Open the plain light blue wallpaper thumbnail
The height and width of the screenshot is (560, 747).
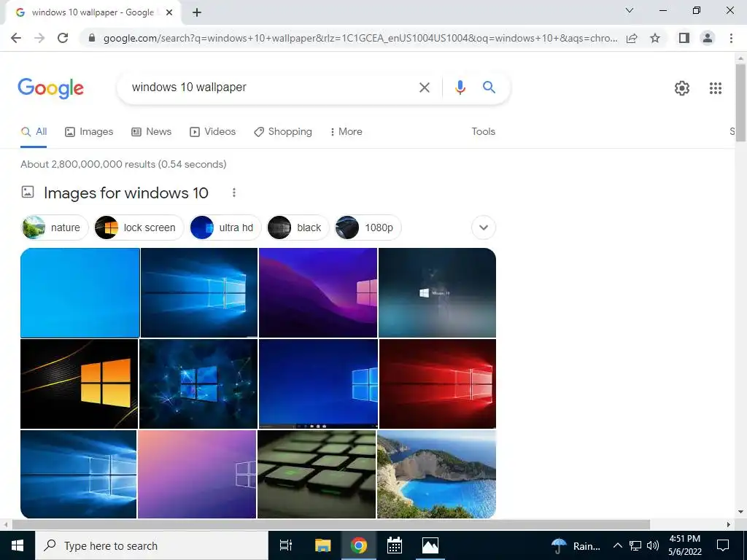(x=80, y=292)
